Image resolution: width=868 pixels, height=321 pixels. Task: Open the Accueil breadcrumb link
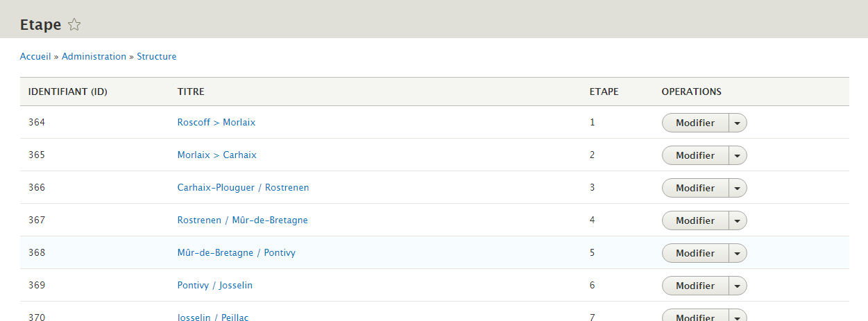tap(35, 57)
